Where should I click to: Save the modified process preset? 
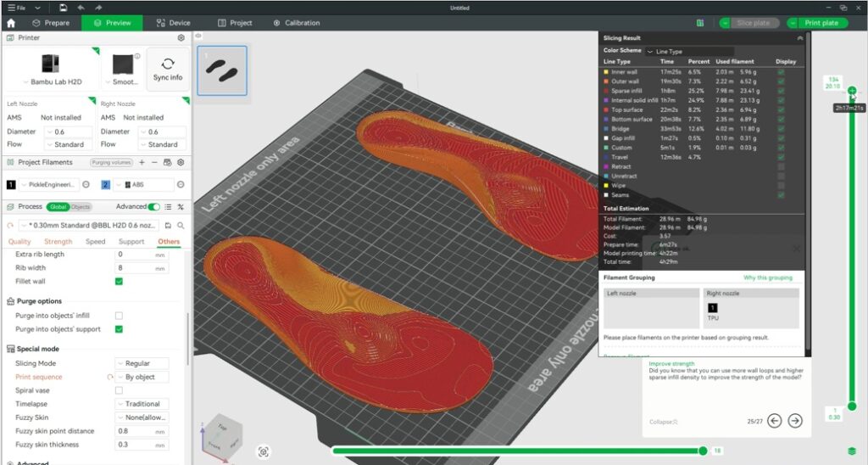(x=168, y=226)
